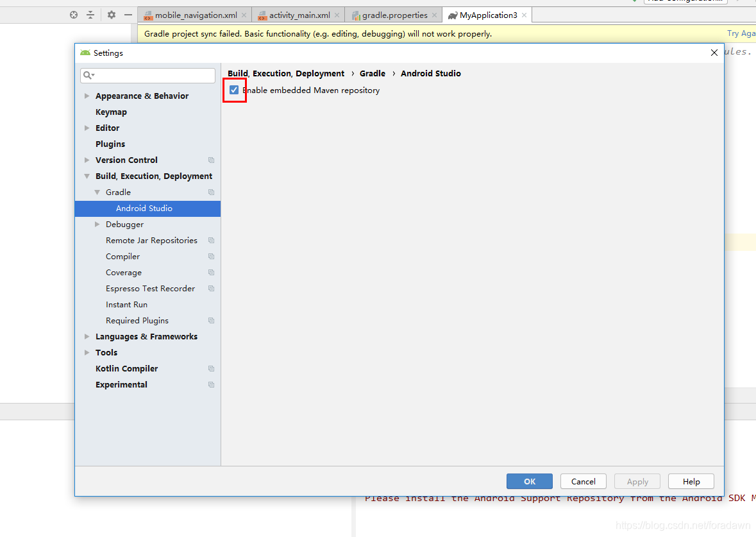Screen dimensions: 756x537
Task: Click per-project icon beside Coverage
Action: tap(211, 273)
